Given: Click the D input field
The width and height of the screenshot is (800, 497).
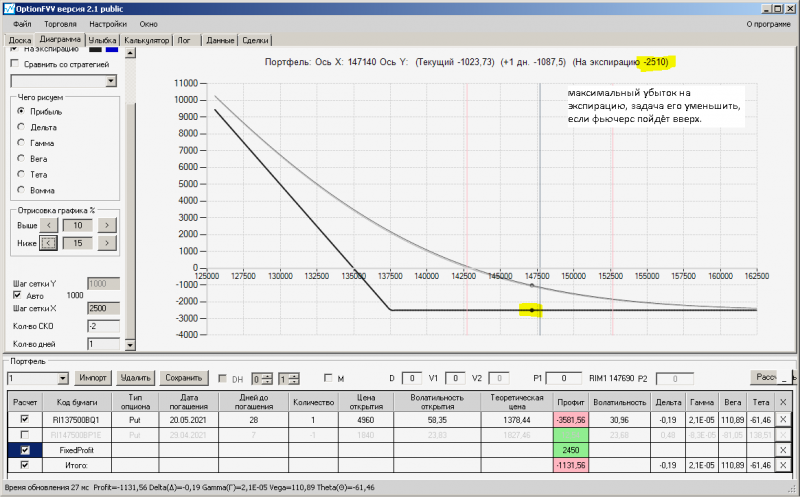Looking at the screenshot, I should click(412, 378).
